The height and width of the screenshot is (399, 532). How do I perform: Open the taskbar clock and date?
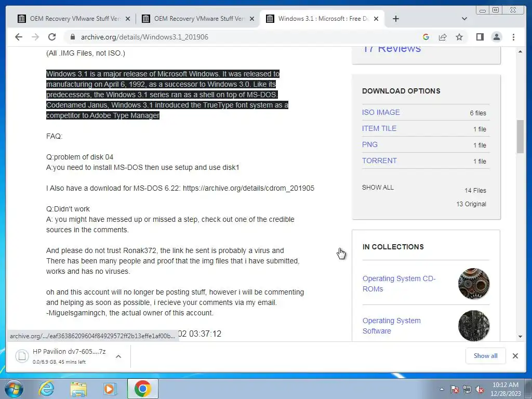pyautogui.click(x=506, y=389)
